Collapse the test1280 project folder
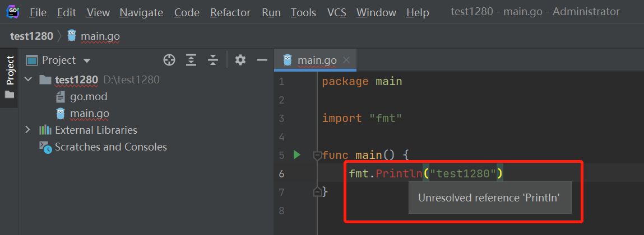The width and height of the screenshot is (644, 235). pyautogui.click(x=28, y=79)
